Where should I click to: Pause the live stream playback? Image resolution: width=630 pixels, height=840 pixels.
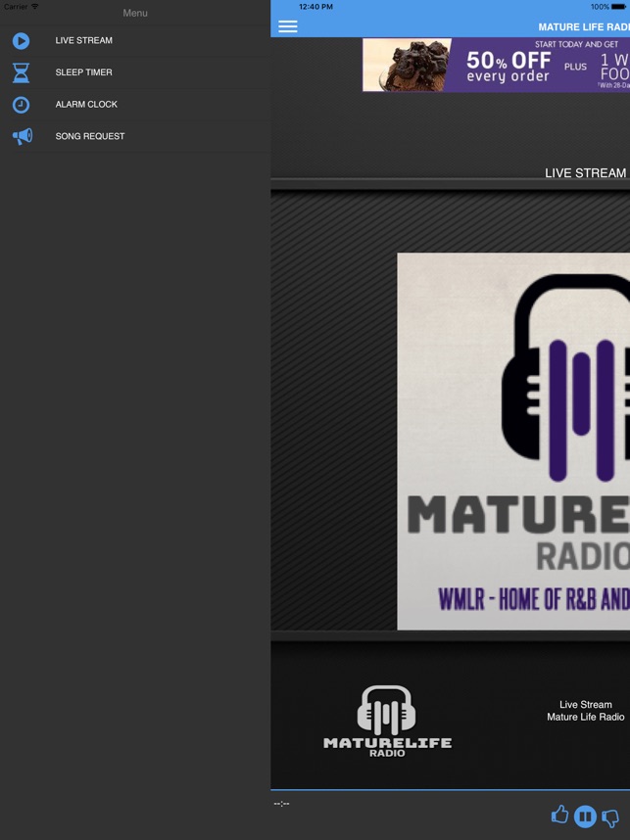coord(585,816)
